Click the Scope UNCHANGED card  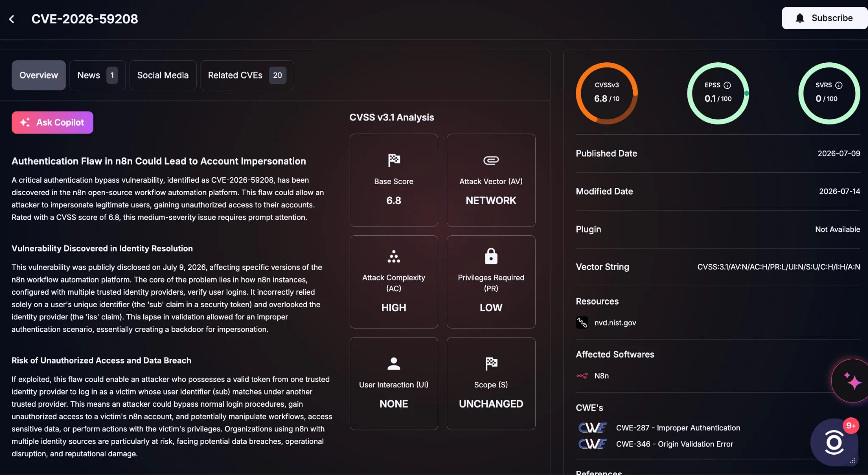(491, 384)
